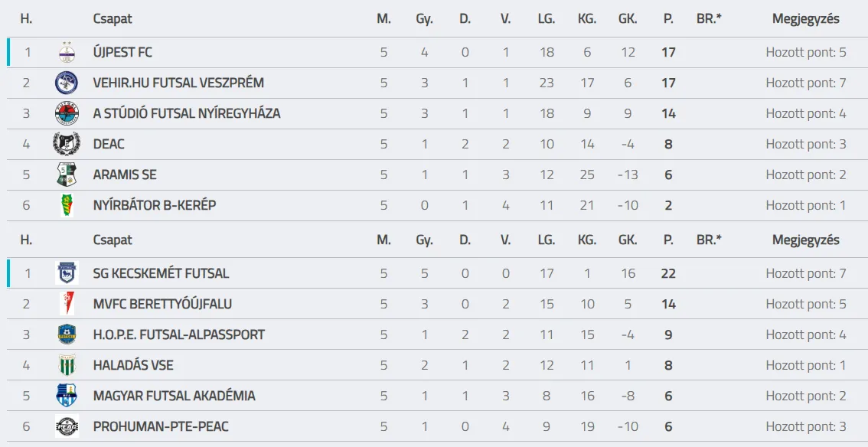Click the DEAC club crest
Screen dimensions: 868x447
(67, 144)
